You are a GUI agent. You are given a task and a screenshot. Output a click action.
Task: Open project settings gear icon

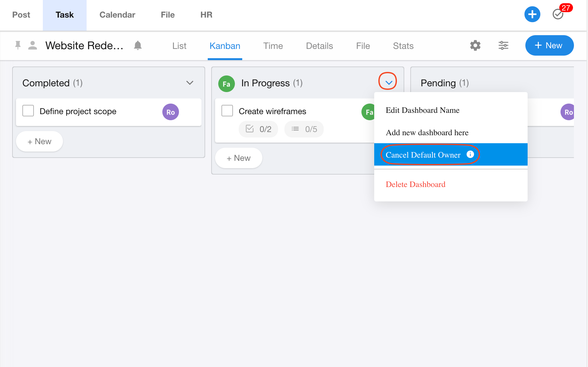tap(475, 45)
